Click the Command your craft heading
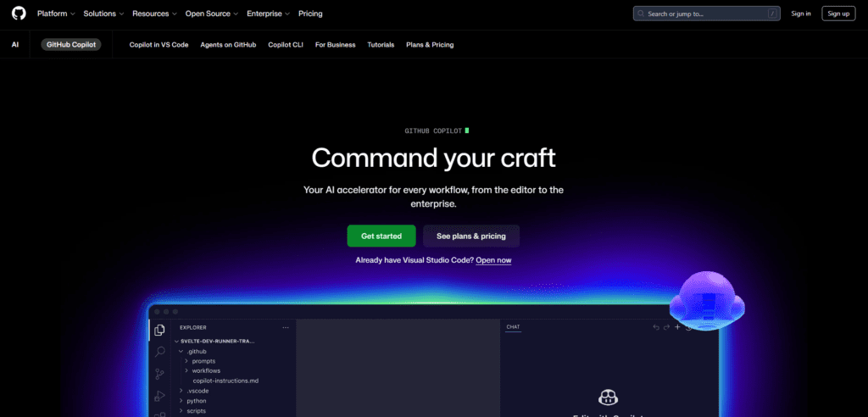The image size is (868, 417). click(433, 158)
